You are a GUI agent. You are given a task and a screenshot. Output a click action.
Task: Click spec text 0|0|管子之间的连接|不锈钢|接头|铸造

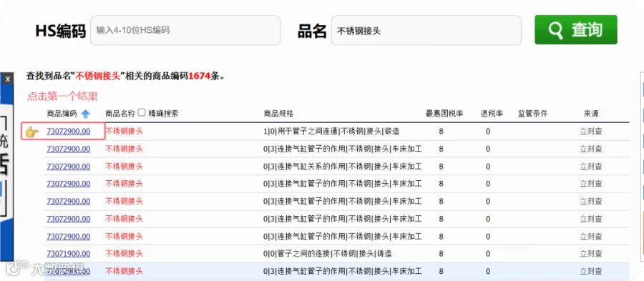point(327,254)
